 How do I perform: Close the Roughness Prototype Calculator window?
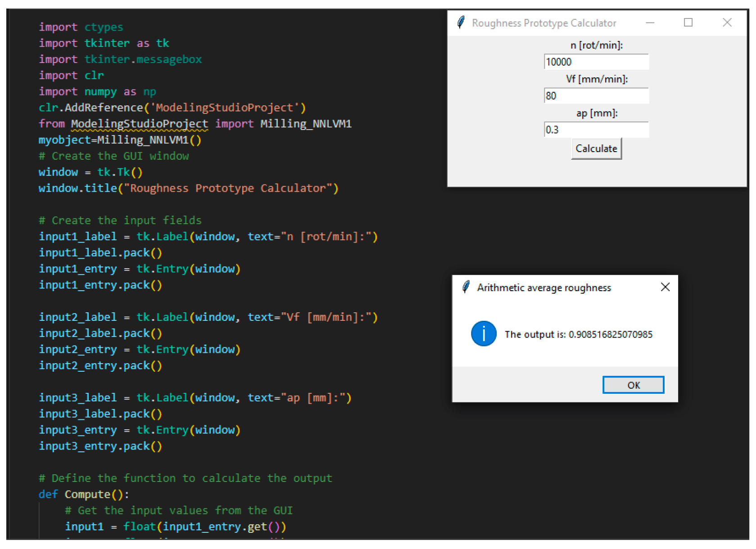coord(727,22)
